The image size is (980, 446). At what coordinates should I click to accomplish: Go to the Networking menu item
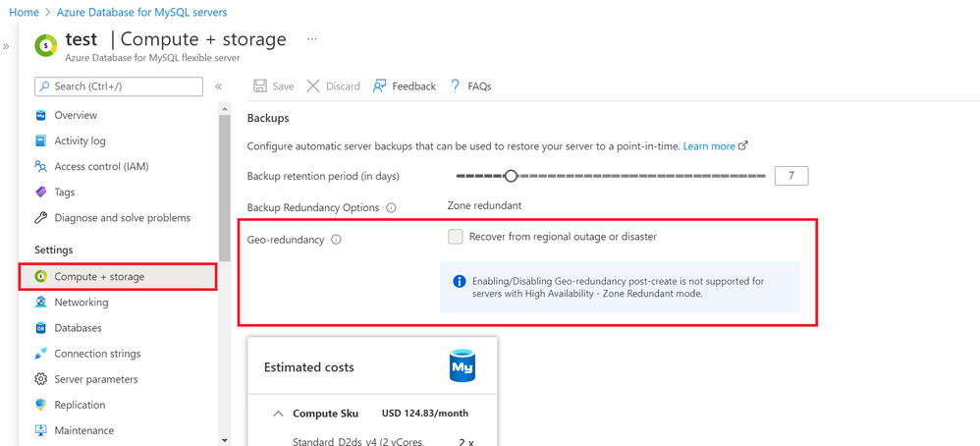pyautogui.click(x=81, y=303)
